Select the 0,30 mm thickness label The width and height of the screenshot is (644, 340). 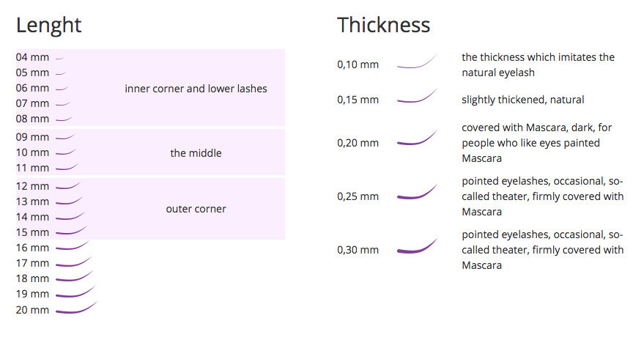[x=358, y=250]
